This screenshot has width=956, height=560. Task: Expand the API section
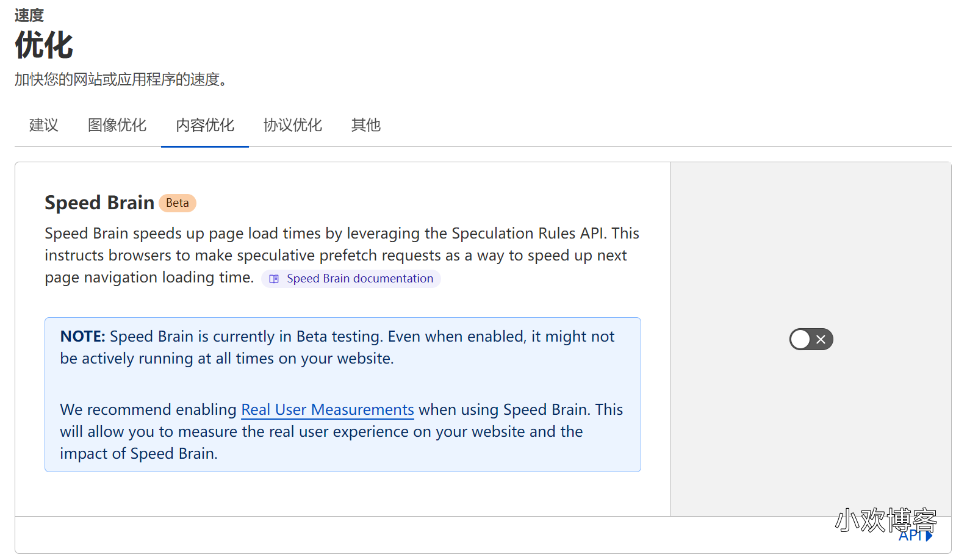tap(915, 536)
